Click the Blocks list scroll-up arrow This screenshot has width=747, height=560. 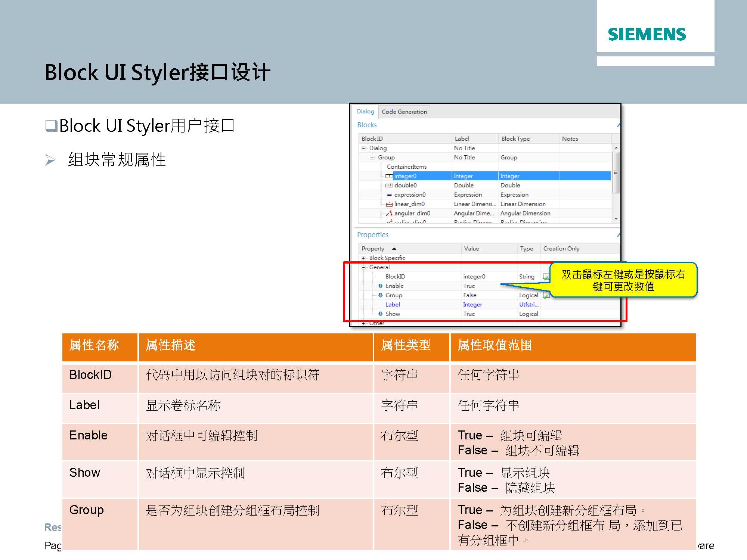[x=616, y=148]
